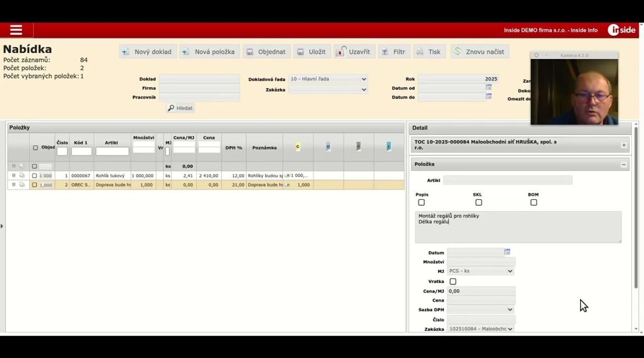Open the Dokladová řada dropdown

(x=328, y=79)
